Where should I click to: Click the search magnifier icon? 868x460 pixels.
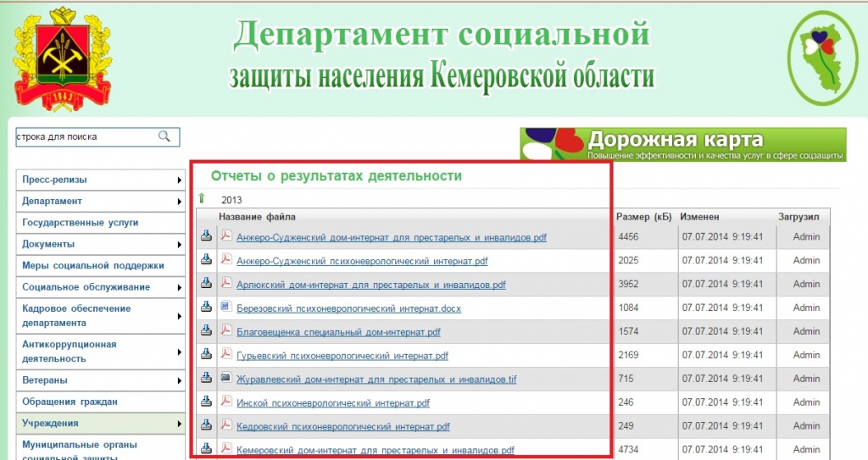click(164, 136)
